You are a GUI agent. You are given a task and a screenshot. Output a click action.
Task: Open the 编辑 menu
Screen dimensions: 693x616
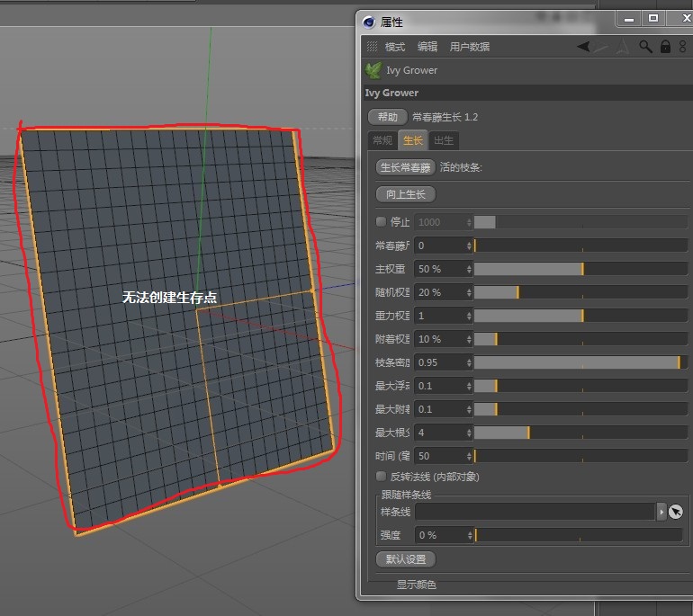(x=427, y=47)
